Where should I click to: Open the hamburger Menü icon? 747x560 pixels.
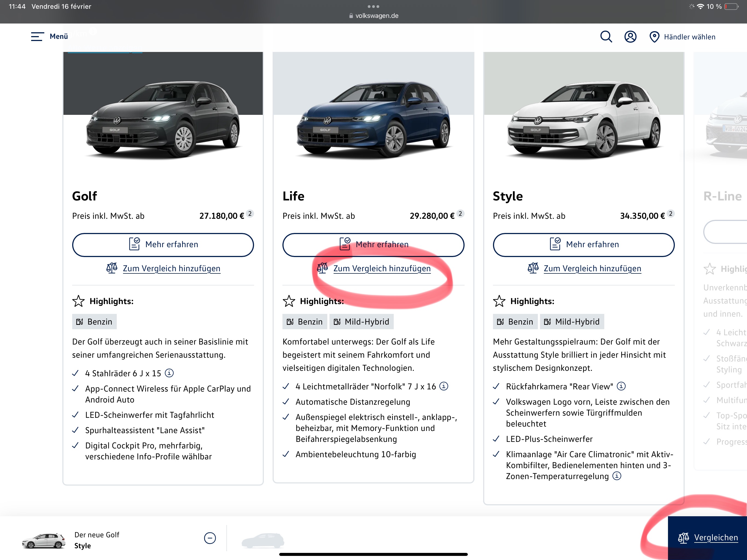pyautogui.click(x=37, y=36)
